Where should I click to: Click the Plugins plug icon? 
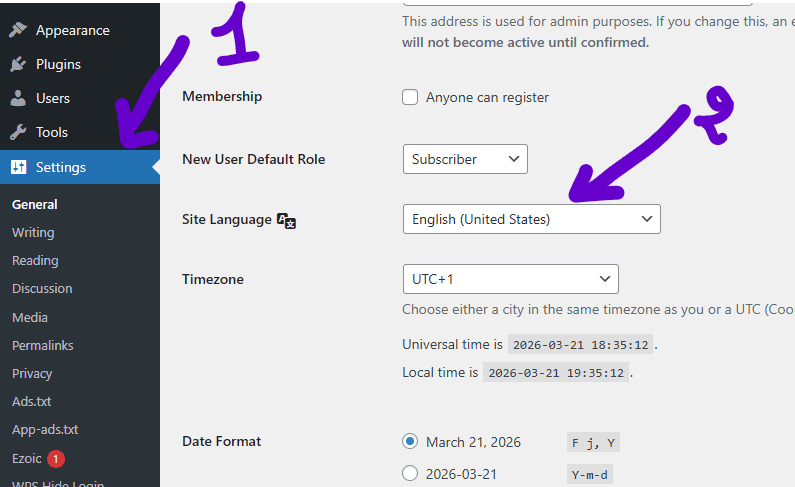coord(18,64)
